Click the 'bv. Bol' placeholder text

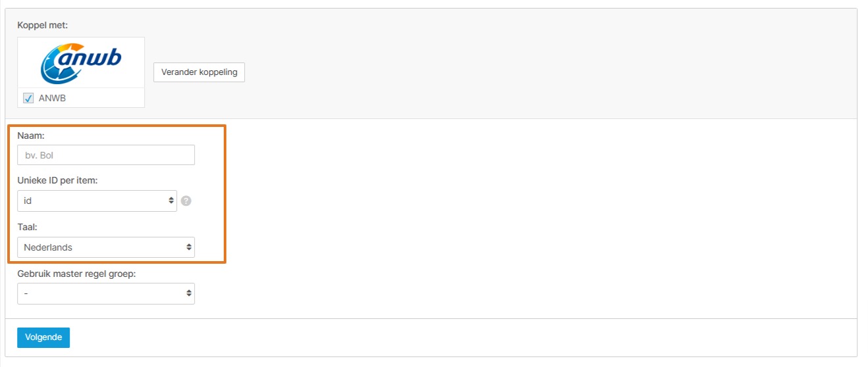[39, 156]
